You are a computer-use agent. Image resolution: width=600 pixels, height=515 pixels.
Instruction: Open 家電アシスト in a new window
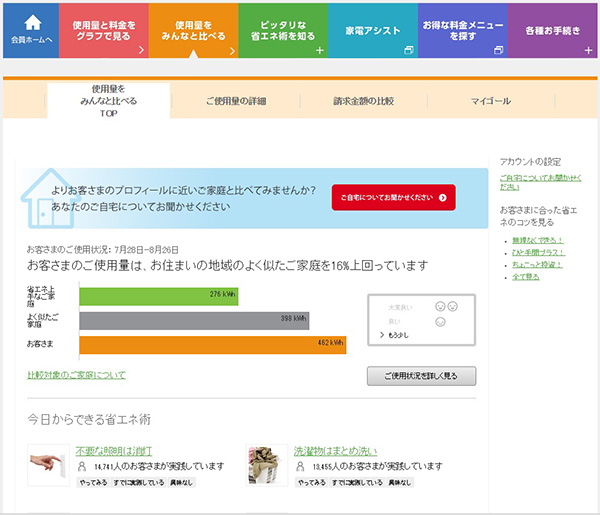373,31
